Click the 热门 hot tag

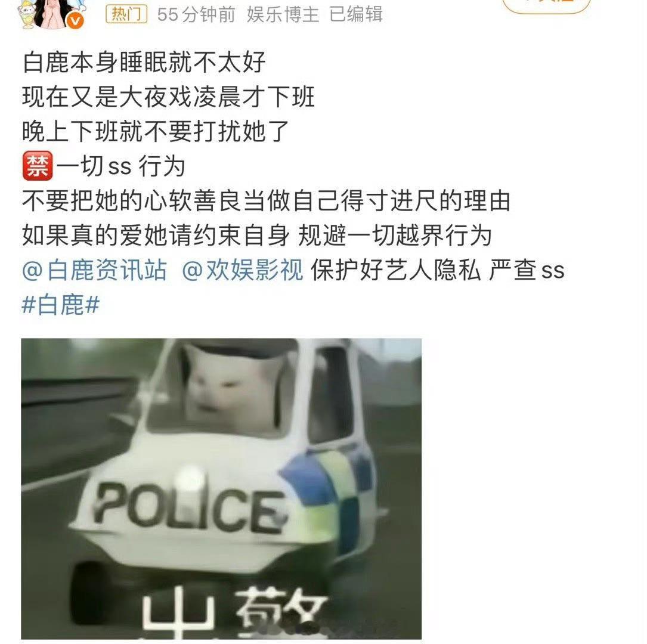coord(126,14)
